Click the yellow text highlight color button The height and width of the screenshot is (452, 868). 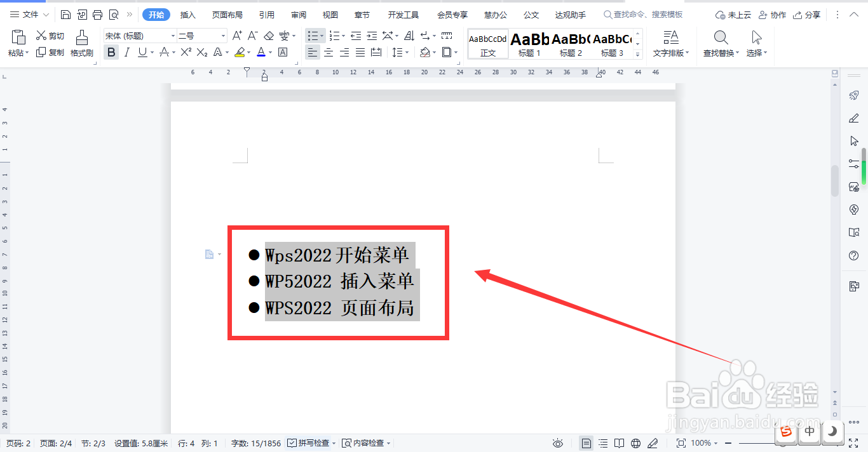[239, 53]
